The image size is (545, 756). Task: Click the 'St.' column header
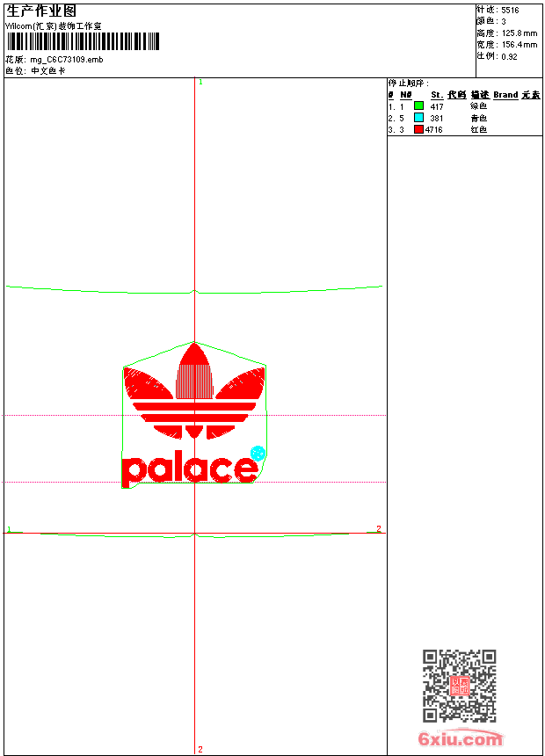tap(437, 95)
